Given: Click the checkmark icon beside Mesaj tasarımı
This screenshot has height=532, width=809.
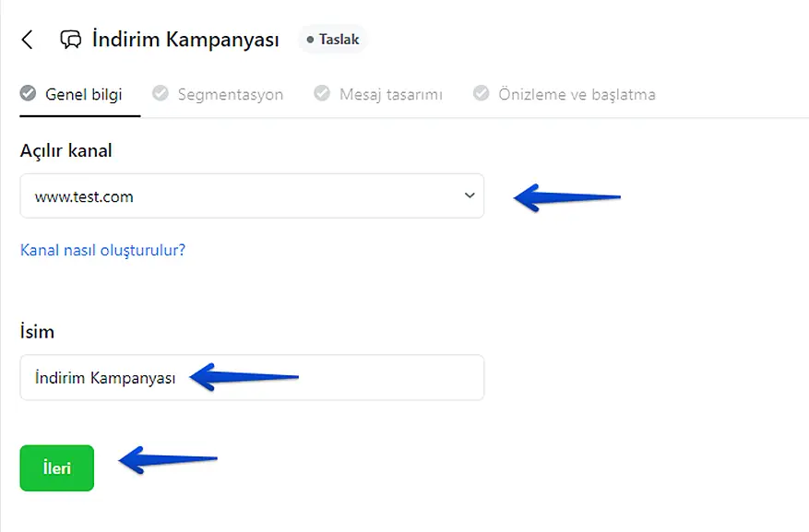Looking at the screenshot, I should pyautogui.click(x=322, y=94).
